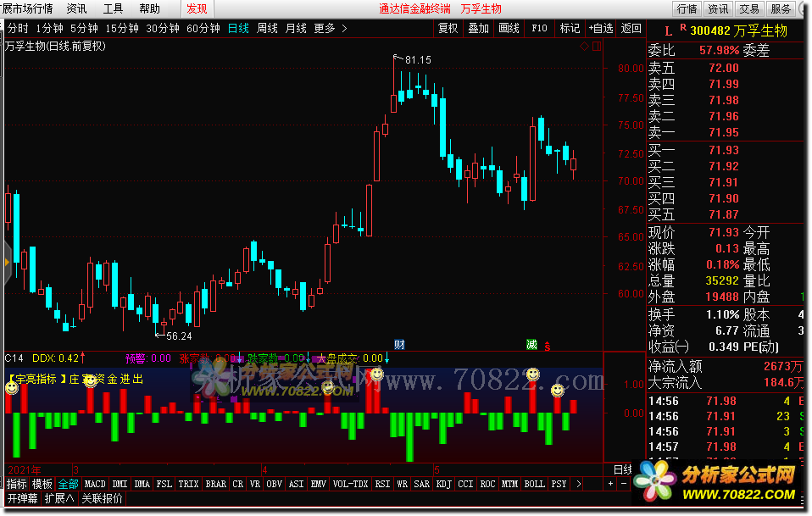Zoom out the chart with the minus button

[624, 484]
